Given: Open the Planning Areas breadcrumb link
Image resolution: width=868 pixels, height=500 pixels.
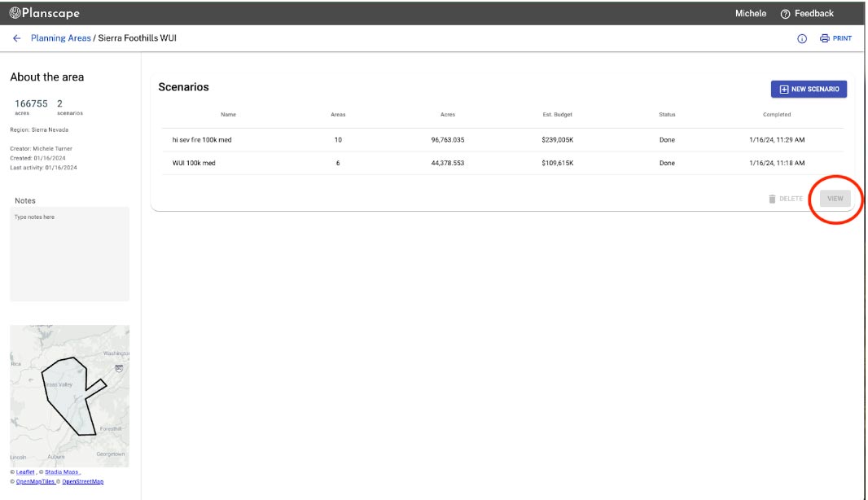Looking at the screenshot, I should pos(60,38).
